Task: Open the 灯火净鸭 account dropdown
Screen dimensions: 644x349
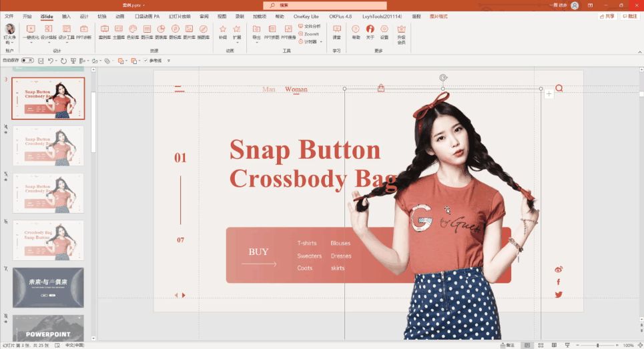Action: pos(10,35)
